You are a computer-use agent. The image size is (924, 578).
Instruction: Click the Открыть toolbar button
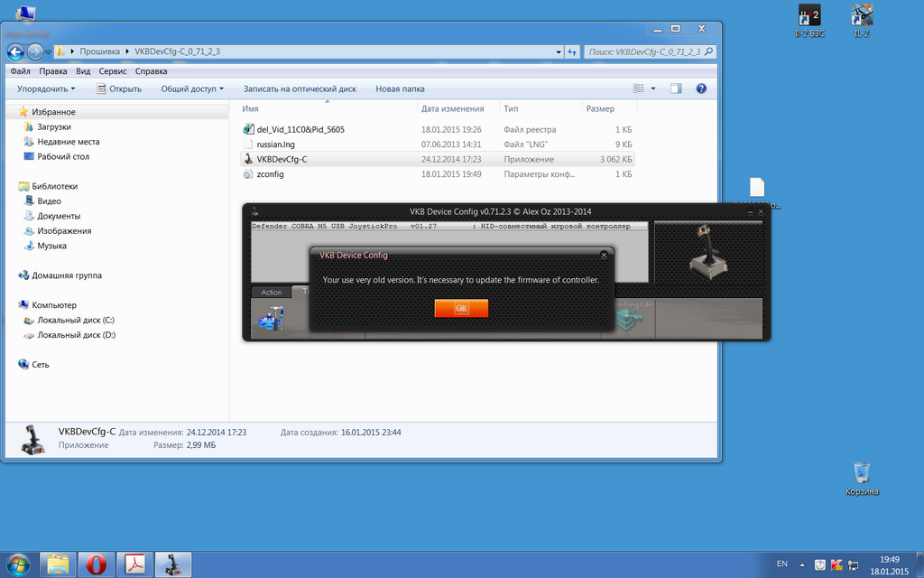(119, 89)
